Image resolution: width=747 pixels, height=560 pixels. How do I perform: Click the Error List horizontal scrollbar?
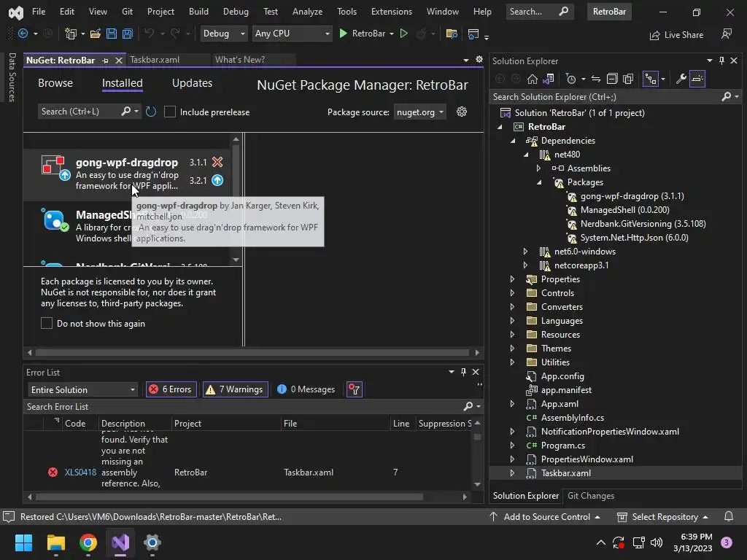click(228, 497)
